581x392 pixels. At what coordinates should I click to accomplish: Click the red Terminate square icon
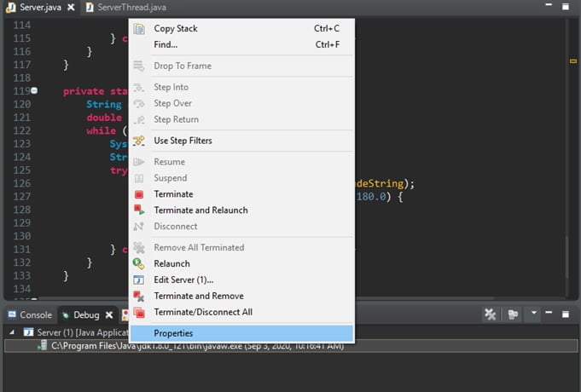click(x=139, y=194)
